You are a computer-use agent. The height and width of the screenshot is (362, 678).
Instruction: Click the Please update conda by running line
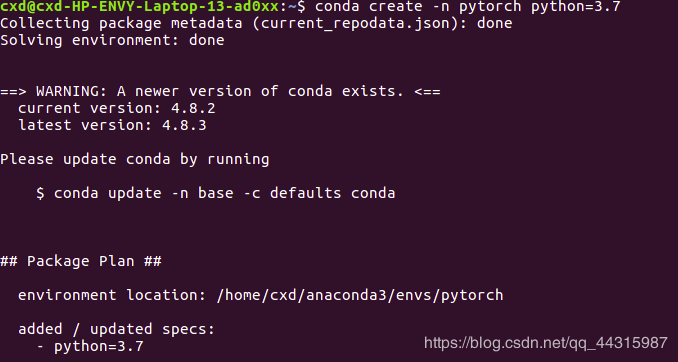click(x=134, y=160)
